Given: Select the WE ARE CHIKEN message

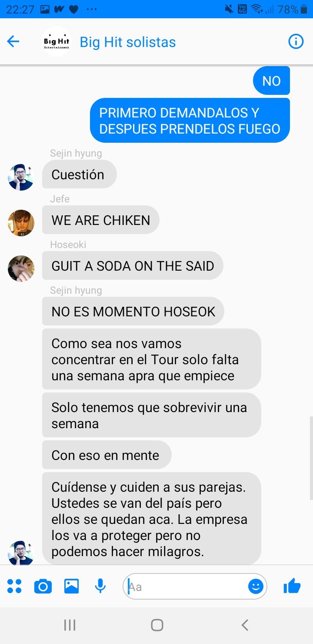Looking at the screenshot, I should pos(101,220).
